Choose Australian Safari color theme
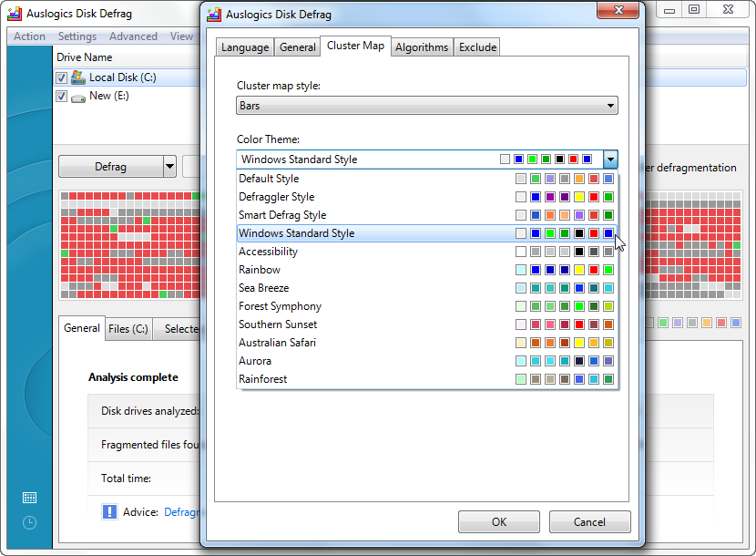The height and width of the screenshot is (556, 756). coord(426,343)
